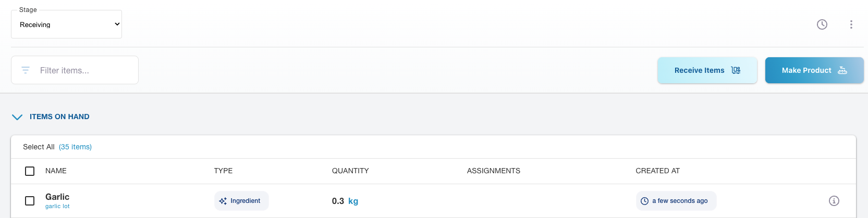The image size is (868, 218).
Task: Collapse the Items On Hand chevron
Action: pos(17,117)
